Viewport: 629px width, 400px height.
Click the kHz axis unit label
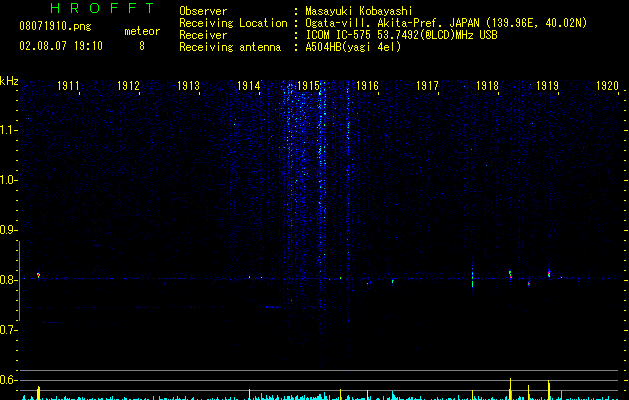pyautogui.click(x=9, y=81)
